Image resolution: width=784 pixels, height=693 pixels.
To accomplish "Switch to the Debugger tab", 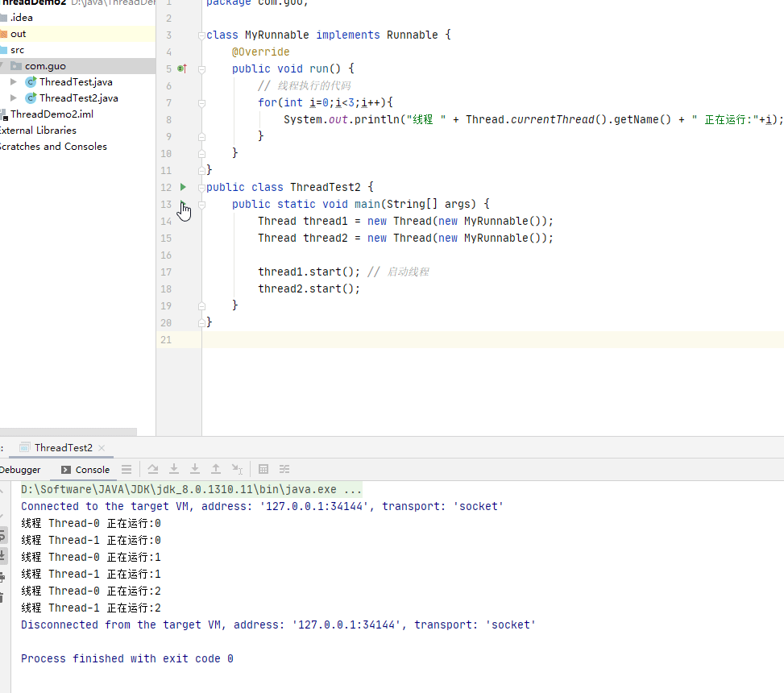I will [20, 470].
